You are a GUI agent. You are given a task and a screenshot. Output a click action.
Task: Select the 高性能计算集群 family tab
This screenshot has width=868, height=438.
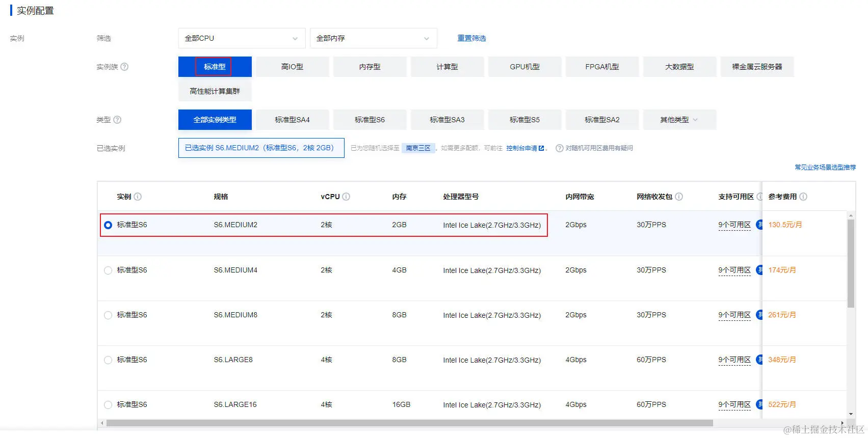click(x=215, y=91)
